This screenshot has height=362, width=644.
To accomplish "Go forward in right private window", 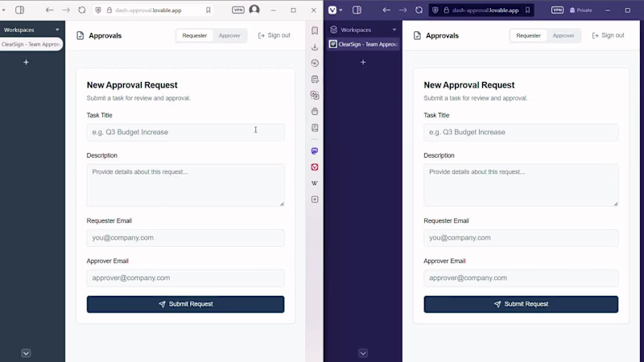I will (x=402, y=10).
